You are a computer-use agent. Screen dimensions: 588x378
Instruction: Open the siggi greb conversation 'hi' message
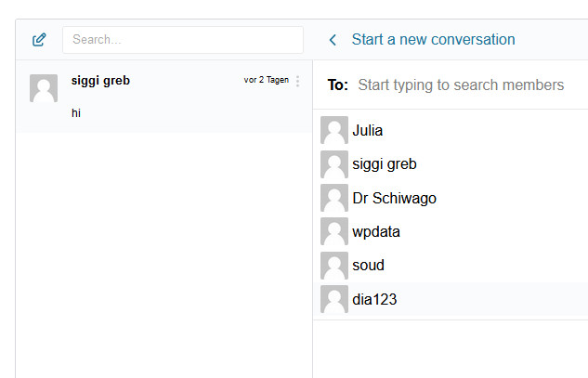click(76, 113)
